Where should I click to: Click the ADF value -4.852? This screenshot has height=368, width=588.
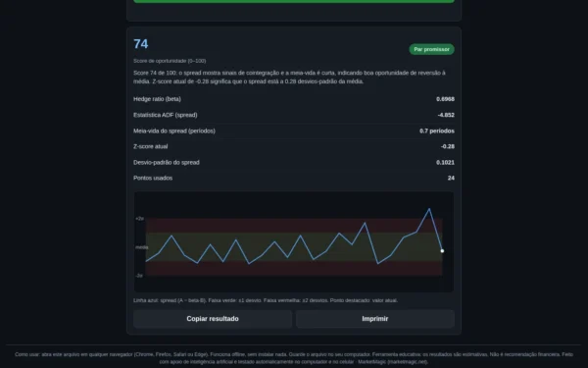point(446,115)
